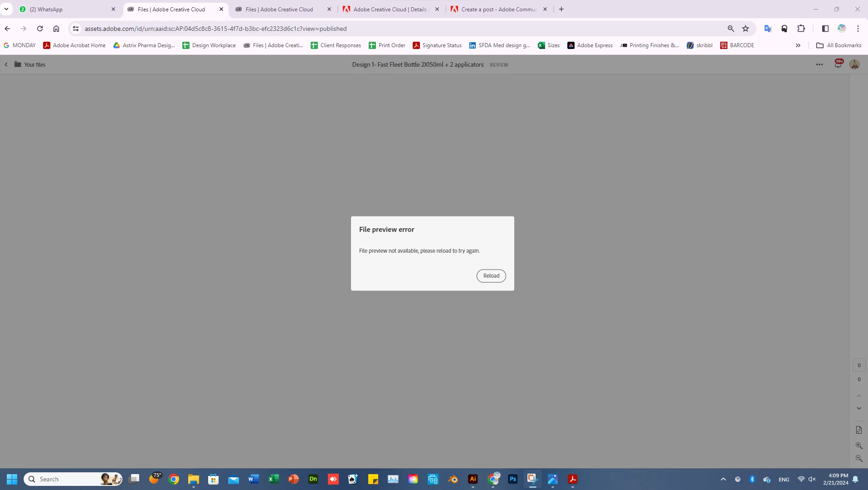
Task: Open the Signature Status bookmark
Action: point(437,45)
